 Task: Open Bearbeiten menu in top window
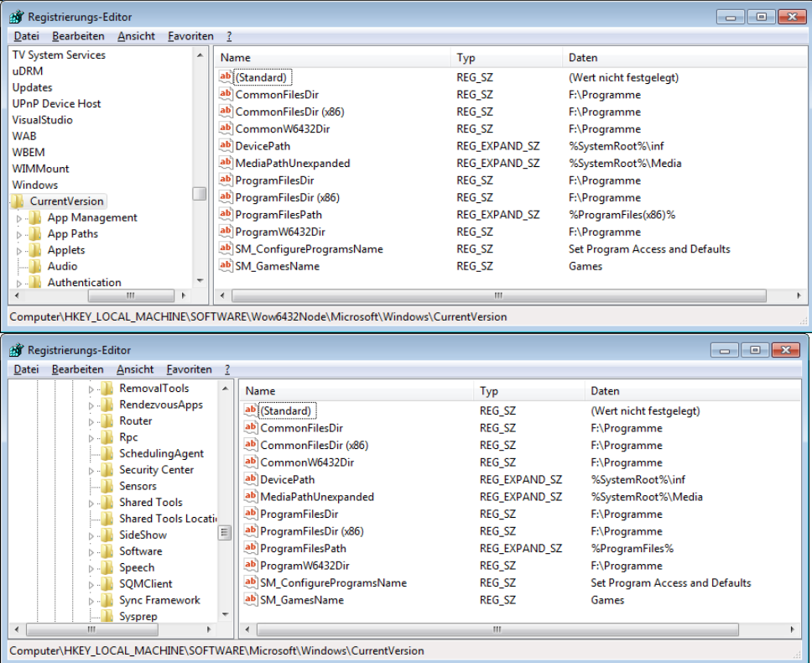point(78,36)
